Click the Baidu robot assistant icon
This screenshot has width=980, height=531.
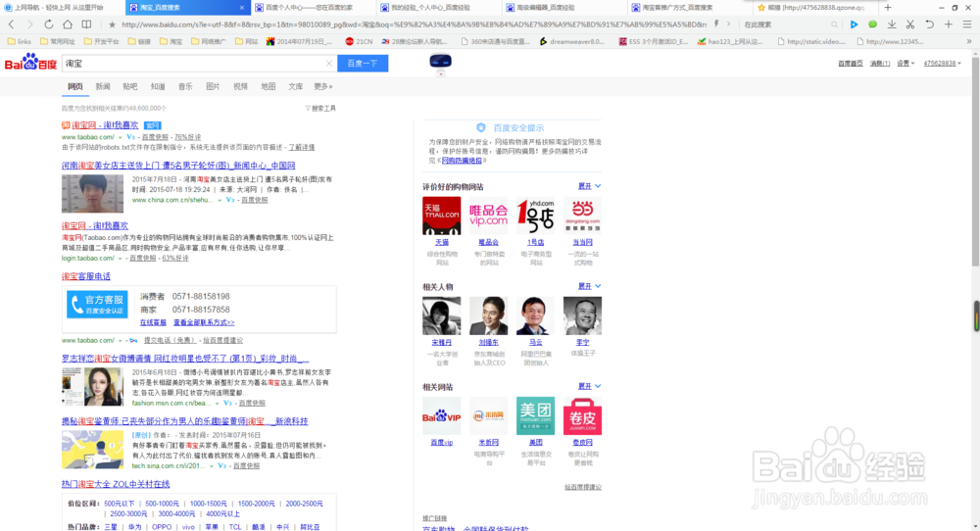(441, 63)
